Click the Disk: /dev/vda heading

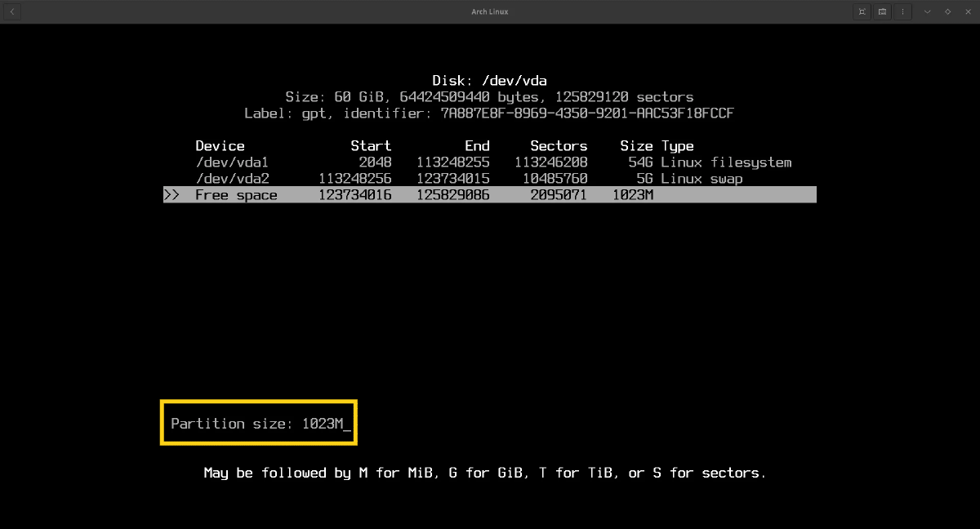[x=489, y=81]
